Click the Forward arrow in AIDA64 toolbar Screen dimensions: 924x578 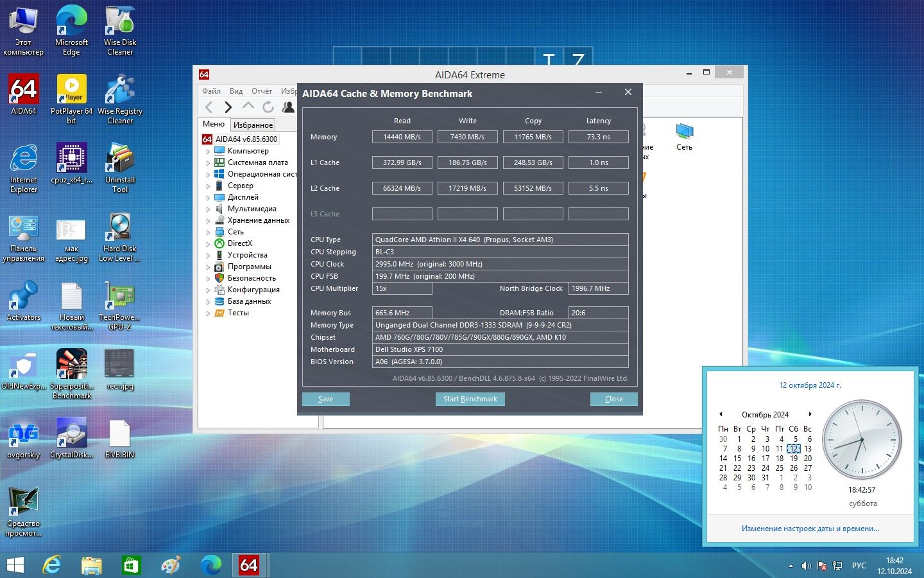point(228,107)
